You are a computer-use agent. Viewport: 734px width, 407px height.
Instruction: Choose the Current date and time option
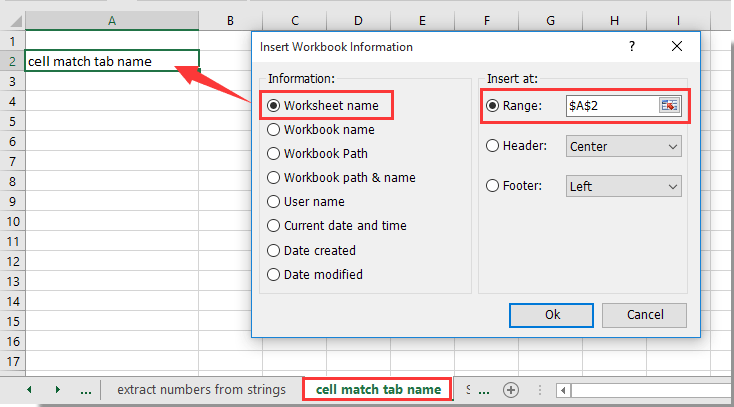273,226
